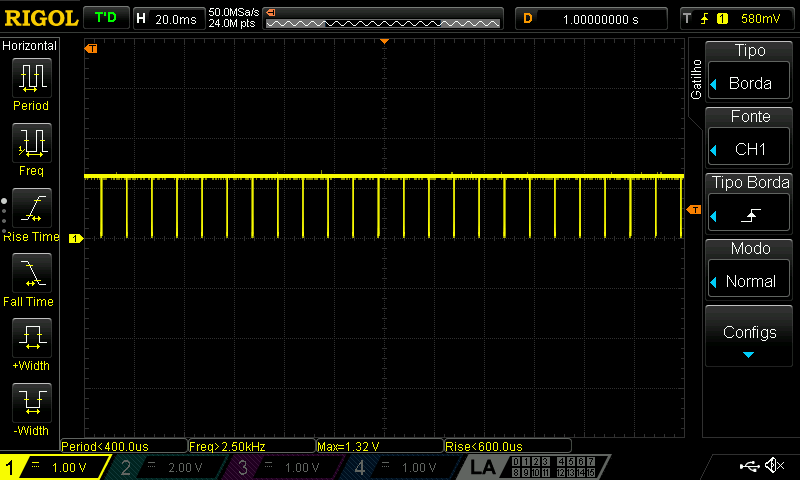Click the digital channels 0-15 indicator grid

(x=554, y=467)
